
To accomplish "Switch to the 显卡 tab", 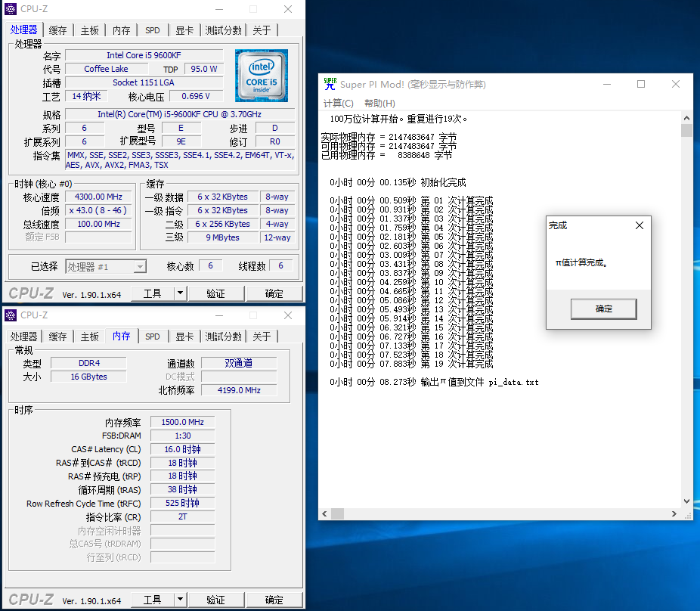I will click(184, 30).
